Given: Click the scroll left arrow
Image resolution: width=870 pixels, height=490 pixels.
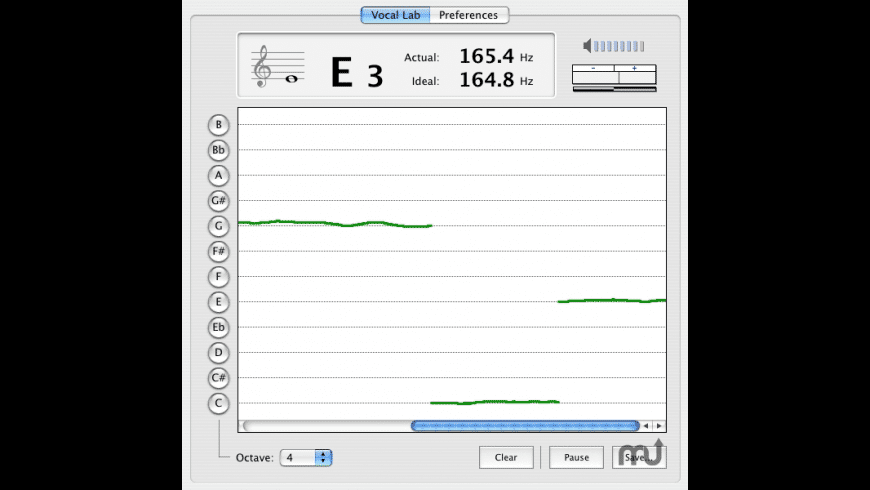Looking at the screenshot, I should click(x=646, y=426).
